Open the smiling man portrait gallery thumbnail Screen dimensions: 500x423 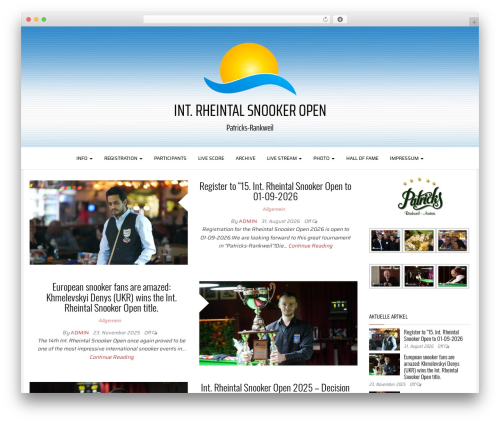(x=385, y=276)
